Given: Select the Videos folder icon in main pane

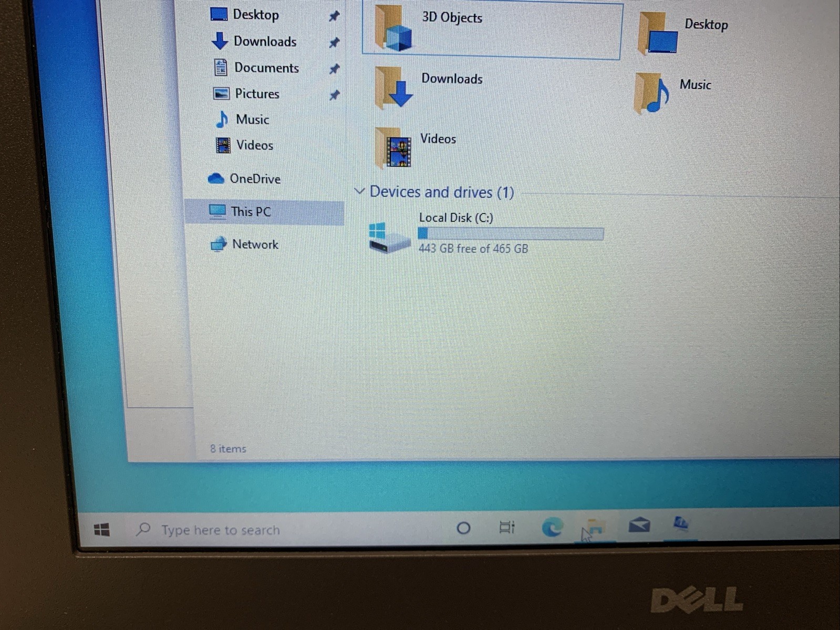Looking at the screenshot, I should (x=393, y=148).
